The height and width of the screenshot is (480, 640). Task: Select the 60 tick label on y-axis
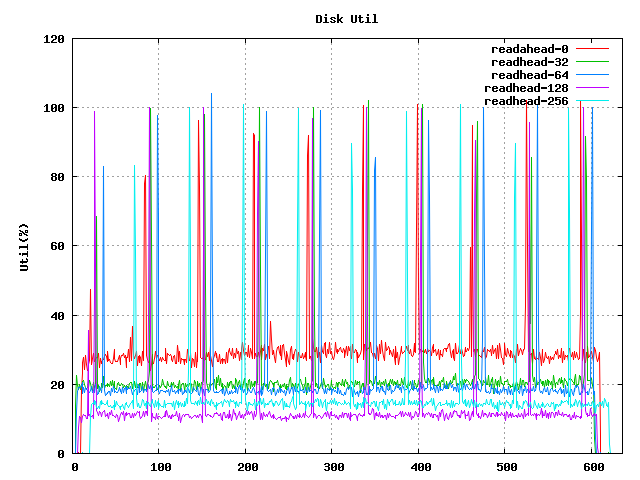(58, 246)
